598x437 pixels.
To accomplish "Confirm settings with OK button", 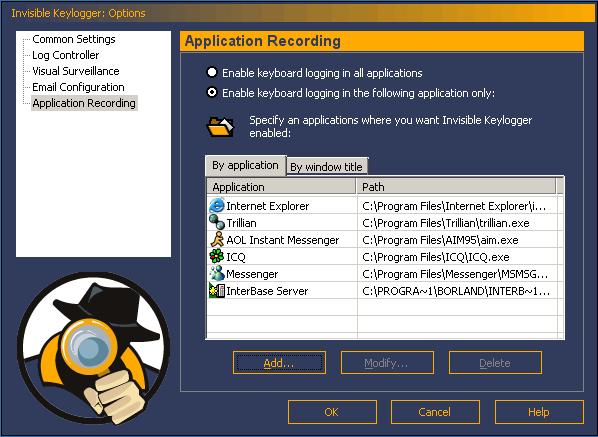I will (332, 412).
